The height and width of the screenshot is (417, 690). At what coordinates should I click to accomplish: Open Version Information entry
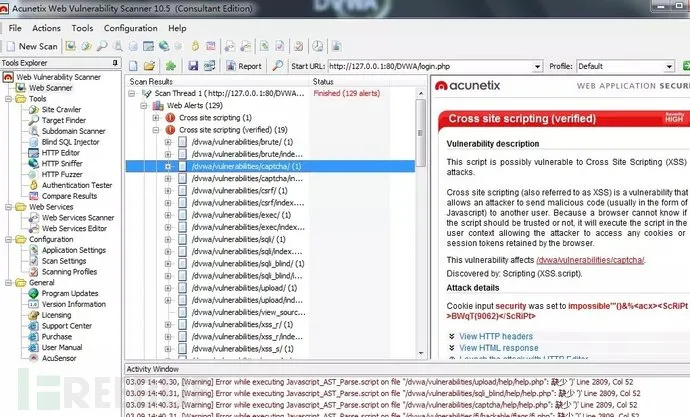click(x=73, y=304)
